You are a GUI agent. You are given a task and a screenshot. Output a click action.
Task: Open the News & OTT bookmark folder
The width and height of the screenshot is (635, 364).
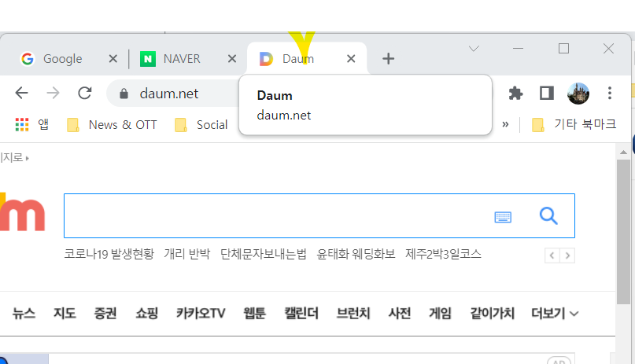tap(112, 125)
